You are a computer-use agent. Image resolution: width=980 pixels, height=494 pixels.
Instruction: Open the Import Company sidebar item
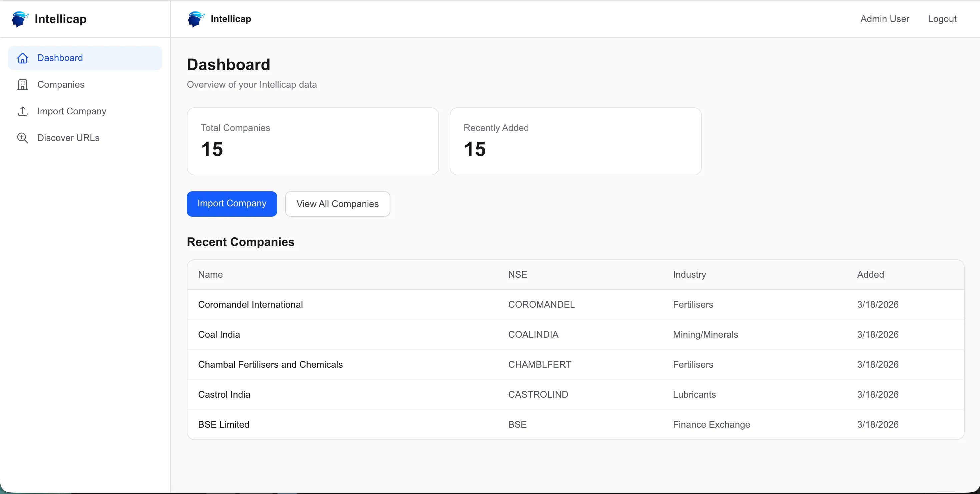[85, 111]
